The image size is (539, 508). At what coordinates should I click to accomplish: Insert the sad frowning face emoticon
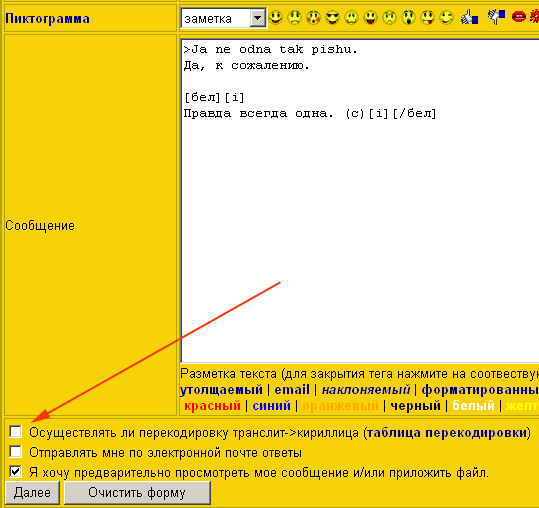[x=295, y=18]
